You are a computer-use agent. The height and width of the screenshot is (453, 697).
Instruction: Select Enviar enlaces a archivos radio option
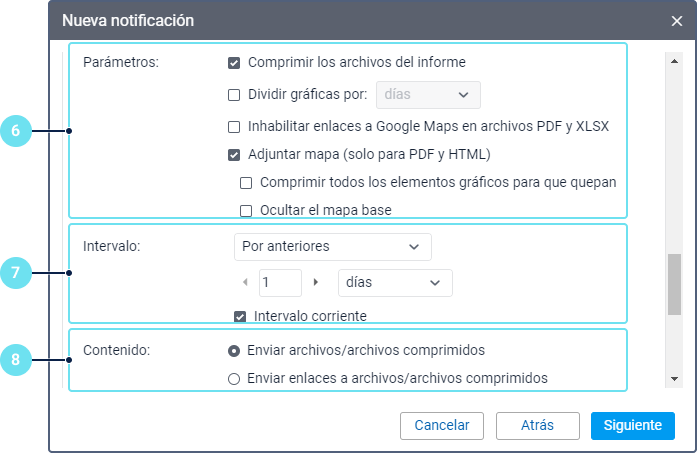(234, 379)
